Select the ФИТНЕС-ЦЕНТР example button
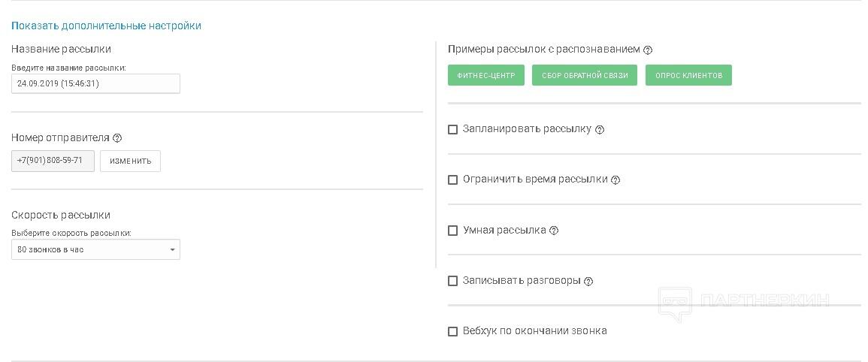 (x=485, y=75)
